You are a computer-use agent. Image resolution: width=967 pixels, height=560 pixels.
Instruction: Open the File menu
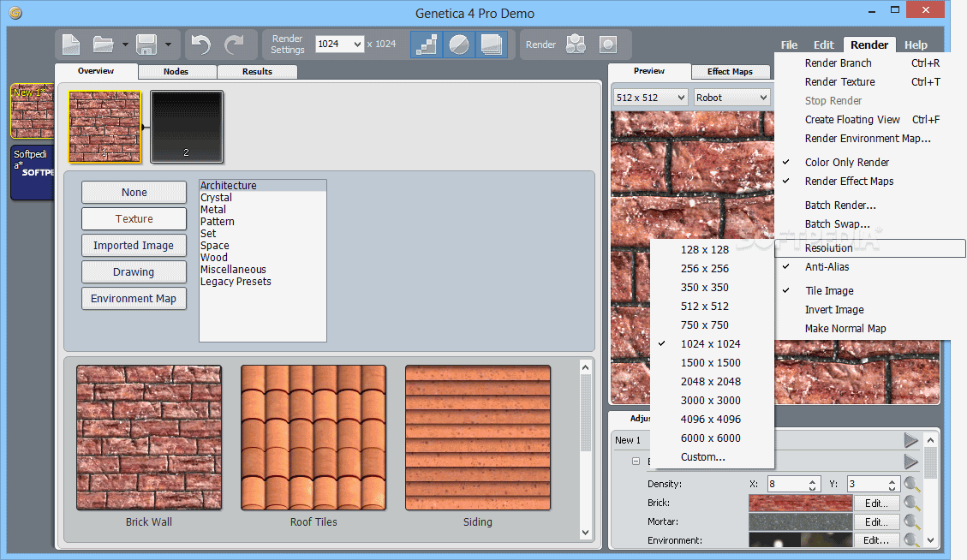(x=789, y=45)
